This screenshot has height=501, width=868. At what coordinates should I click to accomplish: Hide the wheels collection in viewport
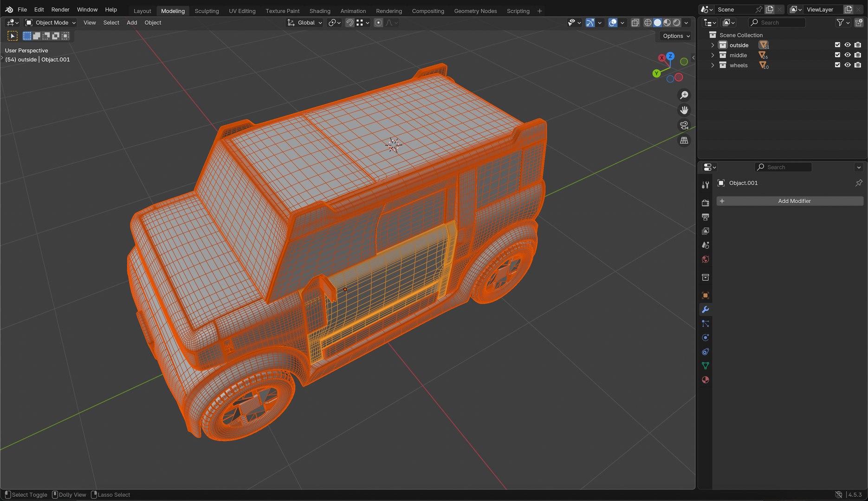point(848,65)
